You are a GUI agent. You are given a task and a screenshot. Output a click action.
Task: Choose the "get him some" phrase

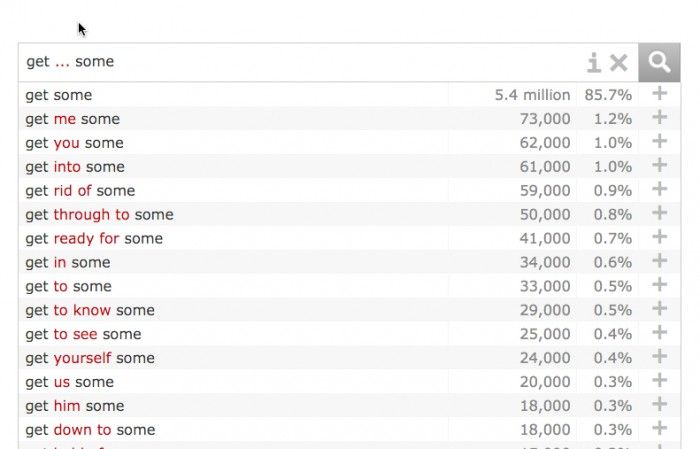pyautogui.click(x=74, y=406)
